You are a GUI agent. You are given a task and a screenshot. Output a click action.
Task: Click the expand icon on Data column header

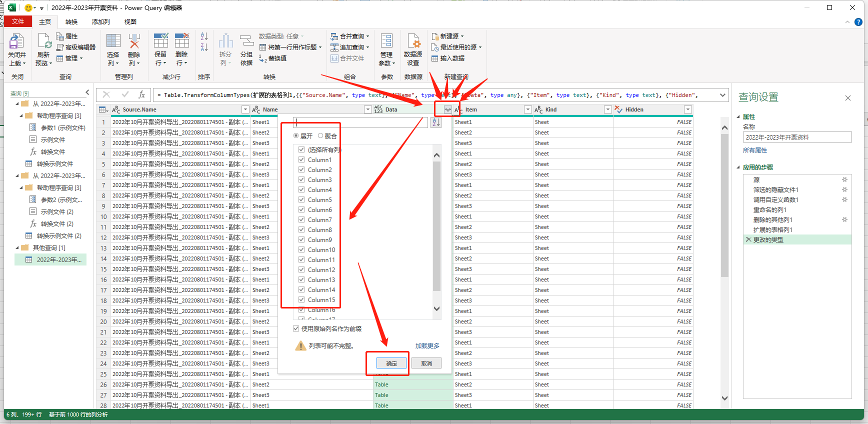pos(447,109)
